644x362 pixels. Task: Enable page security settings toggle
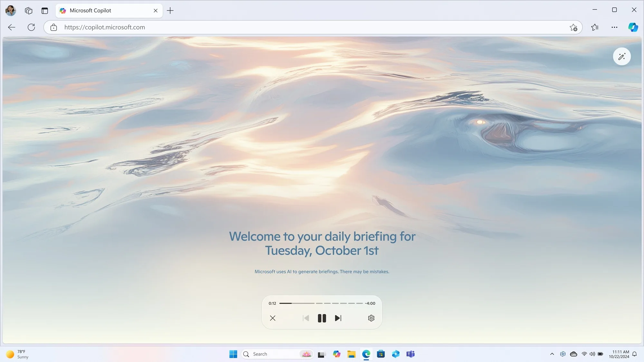click(53, 27)
